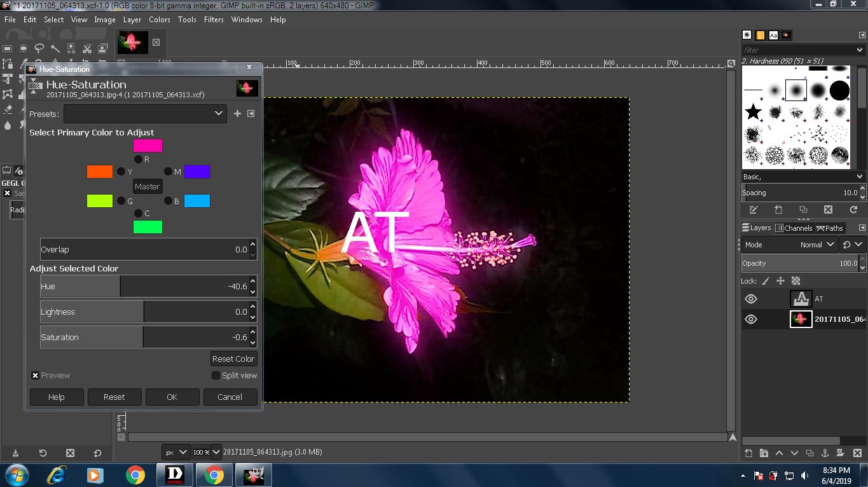Click the Master button
The height and width of the screenshot is (487, 868).
[x=147, y=186]
